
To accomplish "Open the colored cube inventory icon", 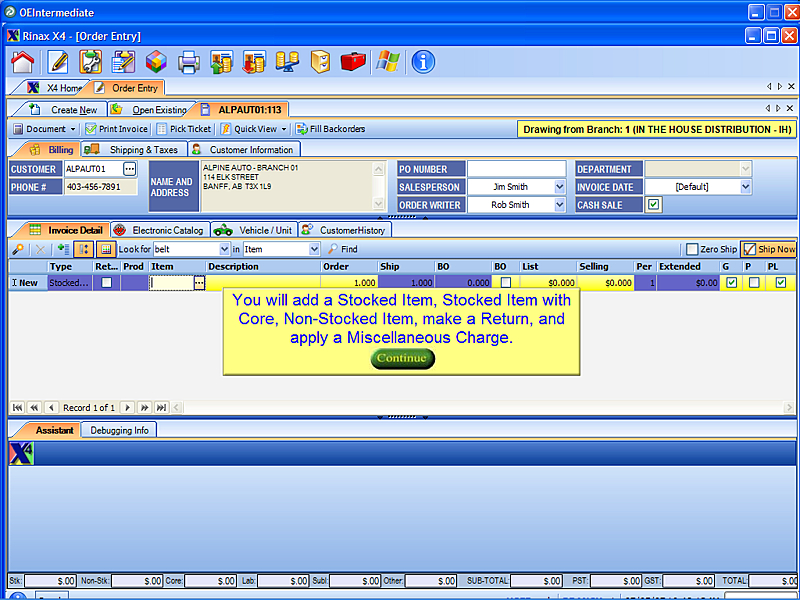I will 156,62.
